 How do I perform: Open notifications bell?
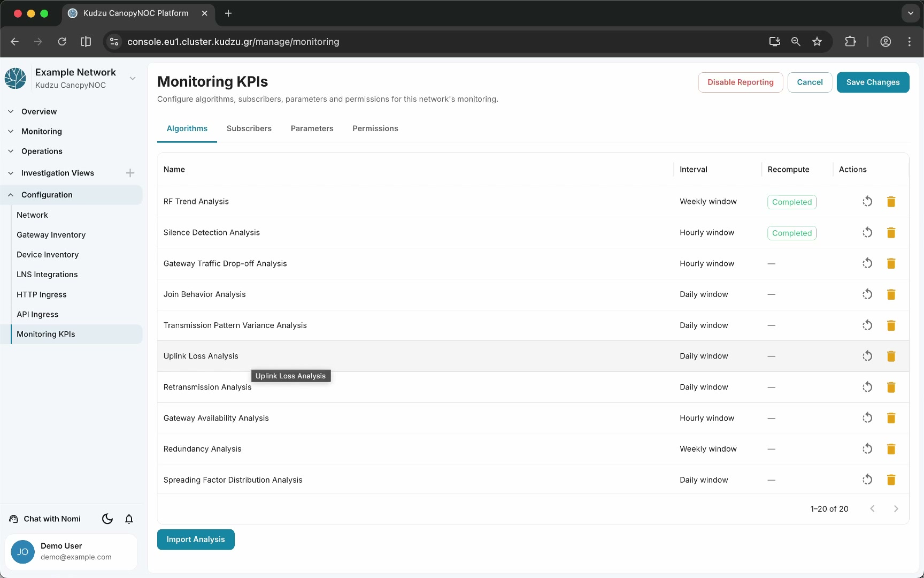129,519
